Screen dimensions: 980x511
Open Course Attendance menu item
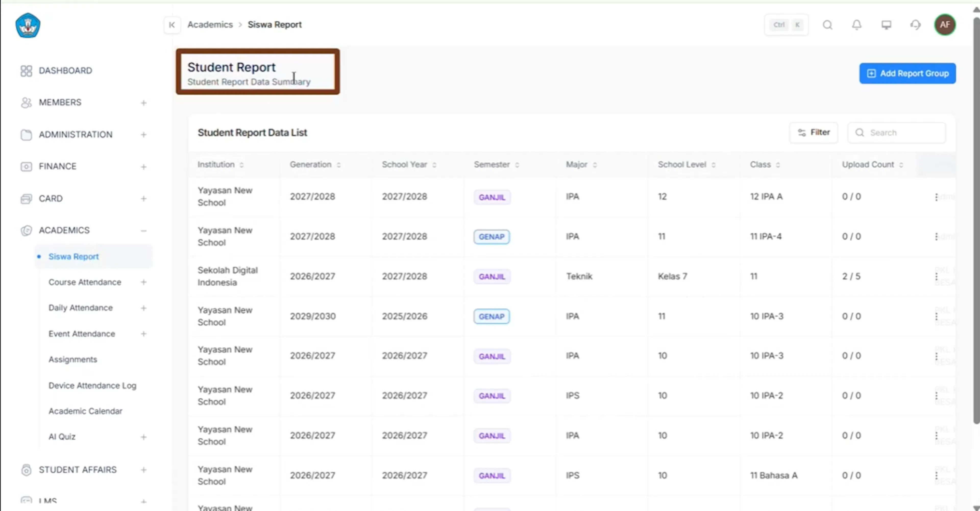[x=85, y=282]
